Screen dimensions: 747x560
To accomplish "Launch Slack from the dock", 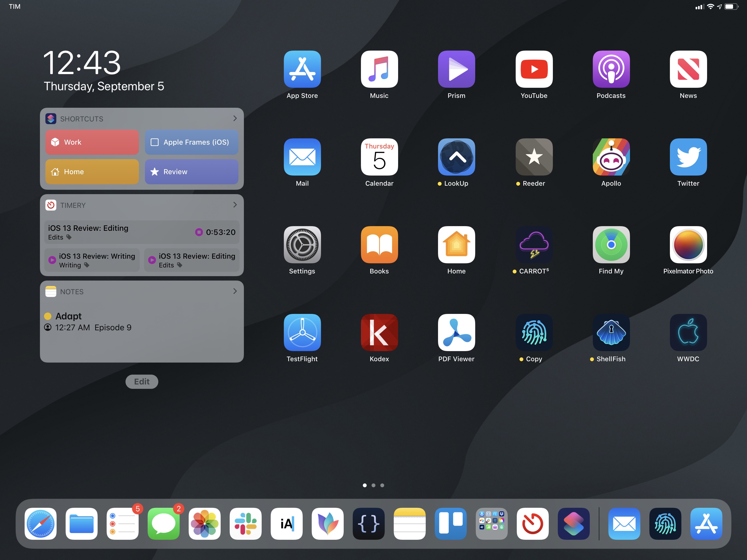I will pyautogui.click(x=246, y=524).
